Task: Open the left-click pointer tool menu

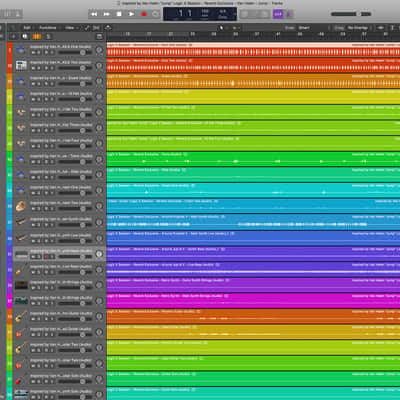Action: click(221, 28)
